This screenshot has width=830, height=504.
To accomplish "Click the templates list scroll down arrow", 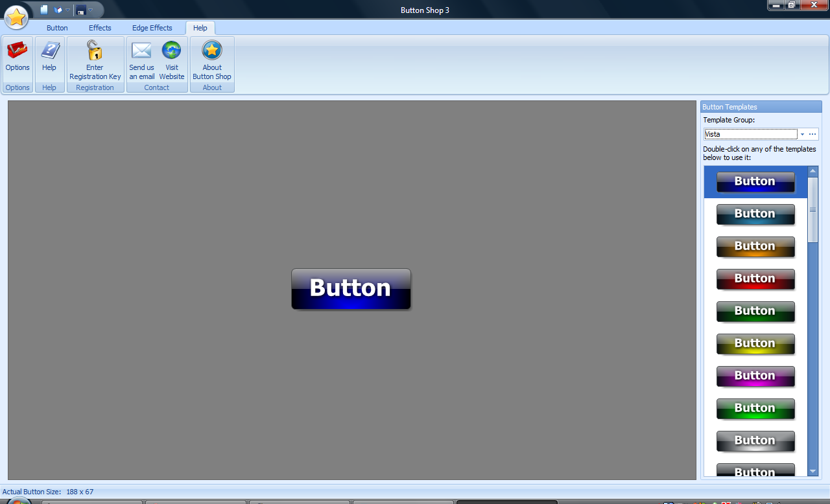I will point(813,471).
